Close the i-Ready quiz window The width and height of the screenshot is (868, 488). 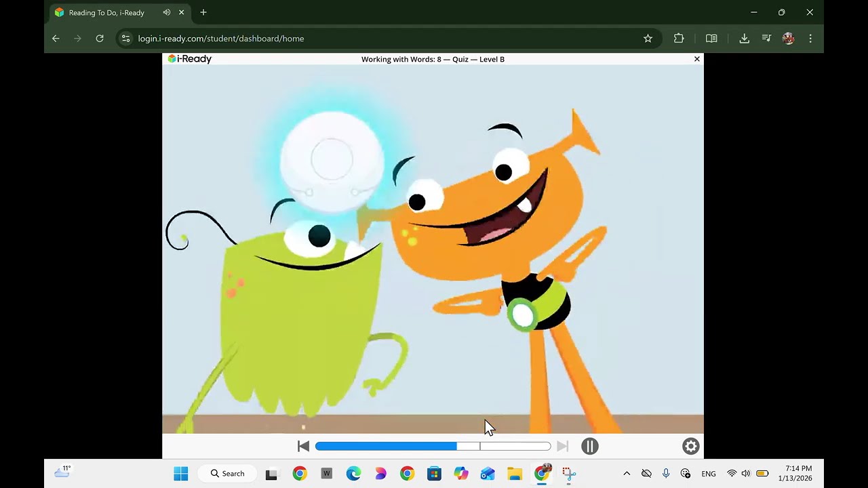[696, 59]
